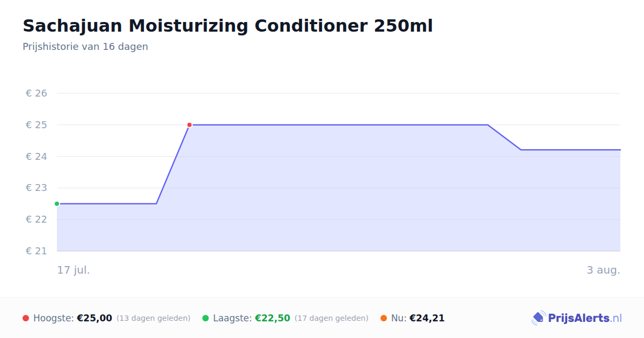Click the lowest price value €22,50
The height and width of the screenshot is (338, 644).
(x=273, y=318)
